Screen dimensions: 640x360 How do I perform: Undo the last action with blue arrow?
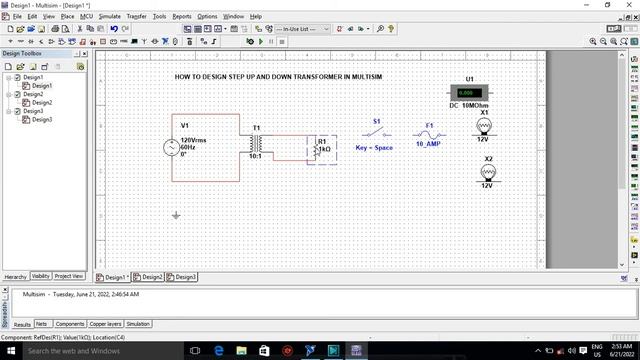114,29
